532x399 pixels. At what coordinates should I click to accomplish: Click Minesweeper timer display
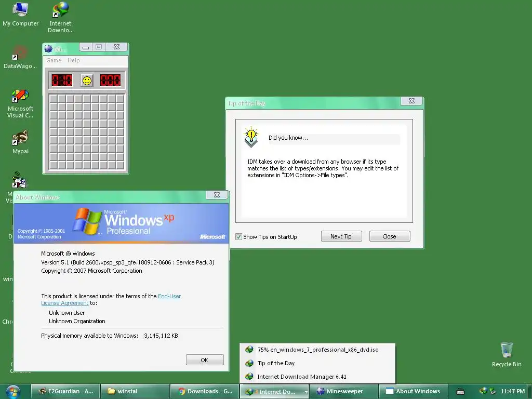110,81
